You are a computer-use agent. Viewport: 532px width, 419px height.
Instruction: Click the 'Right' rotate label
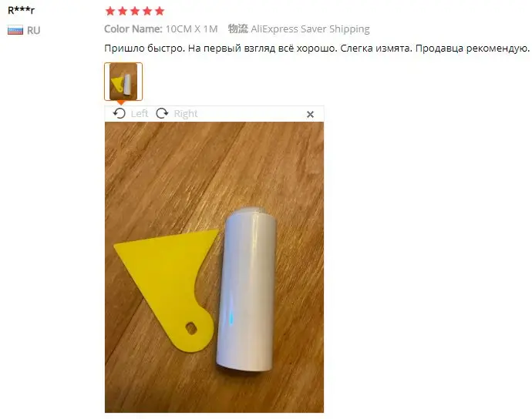(186, 114)
